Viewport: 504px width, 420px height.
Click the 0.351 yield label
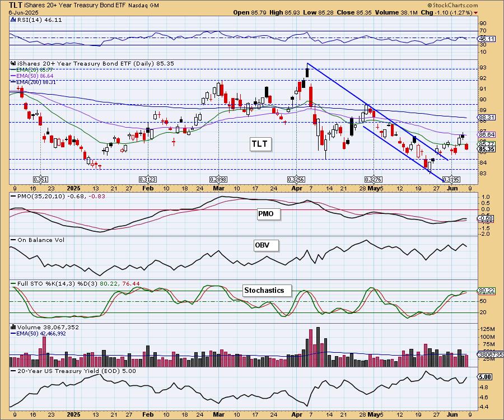pyautogui.click(x=40, y=179)
